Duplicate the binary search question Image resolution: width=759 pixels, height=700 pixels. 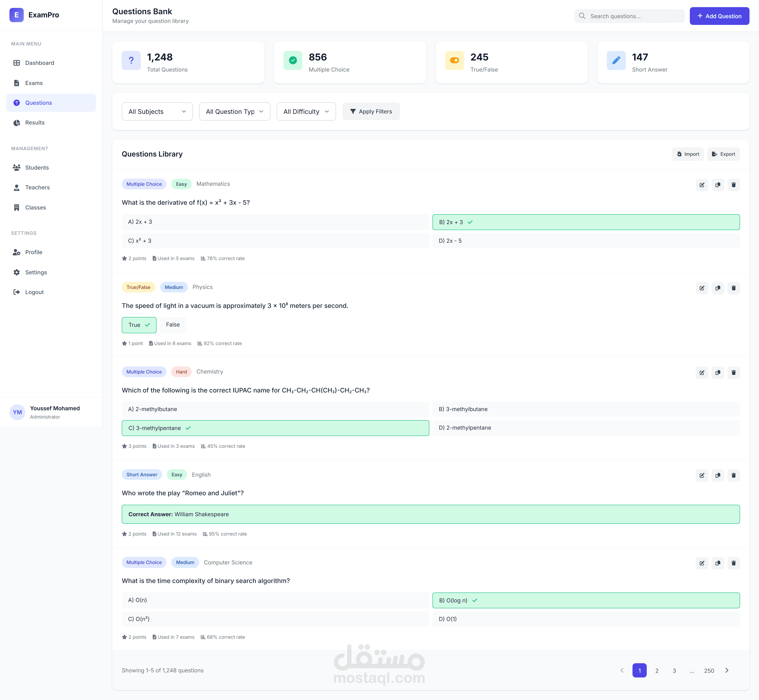tap(717, 563)
